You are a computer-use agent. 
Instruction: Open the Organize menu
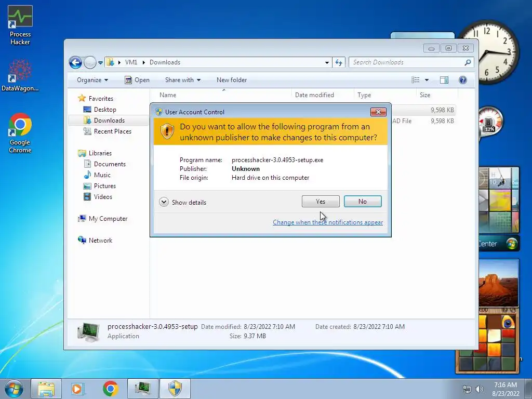pyautogui.click(x=92, y=80)
